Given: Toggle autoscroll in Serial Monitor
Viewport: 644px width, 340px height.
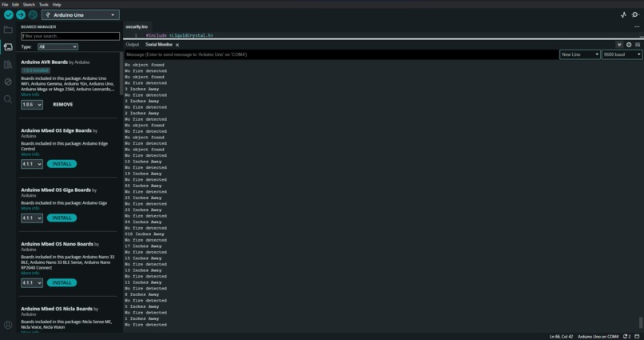Looking at the screenshot, I should click(x=619, y=45).
